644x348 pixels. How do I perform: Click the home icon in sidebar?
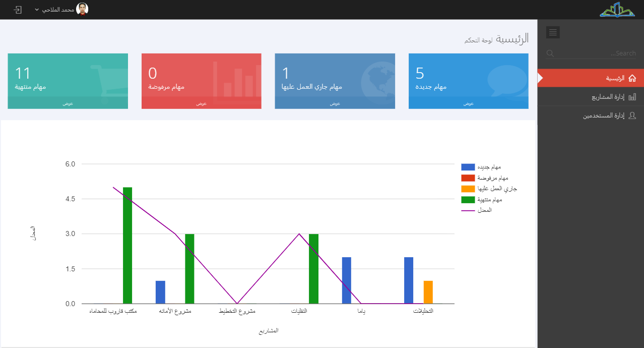[x=632, y=78]
